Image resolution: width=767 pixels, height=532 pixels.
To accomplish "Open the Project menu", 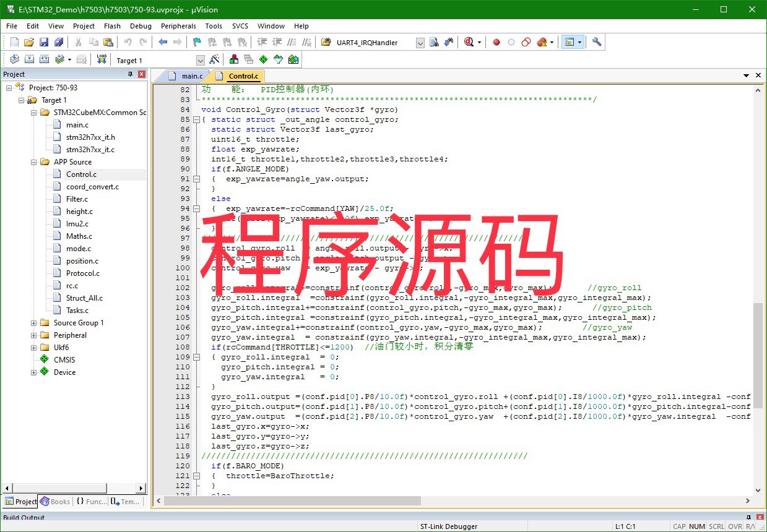I will pos(84,26).
